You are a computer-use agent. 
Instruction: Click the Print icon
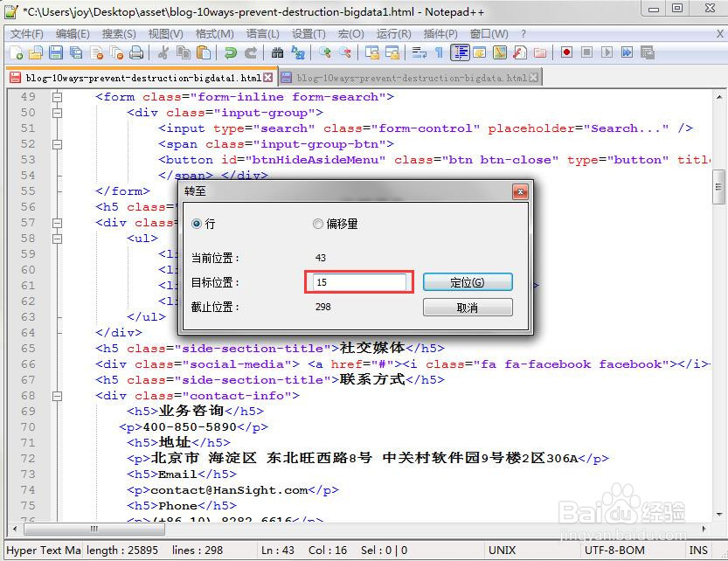(x=135, y=53)
